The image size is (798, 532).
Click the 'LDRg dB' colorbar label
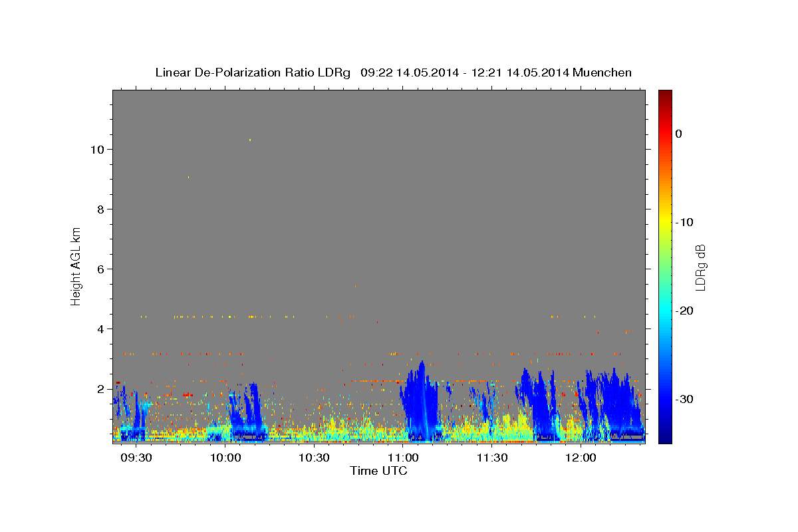700,267
